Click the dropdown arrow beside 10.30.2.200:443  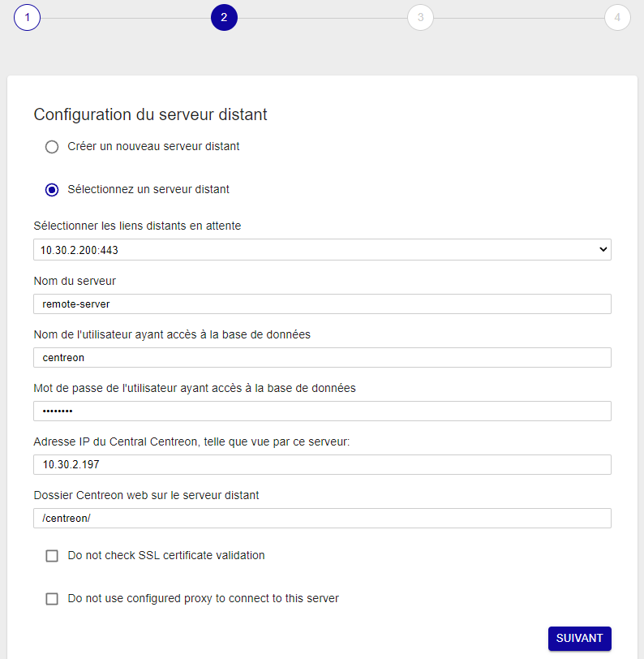[x=603, y=250]
